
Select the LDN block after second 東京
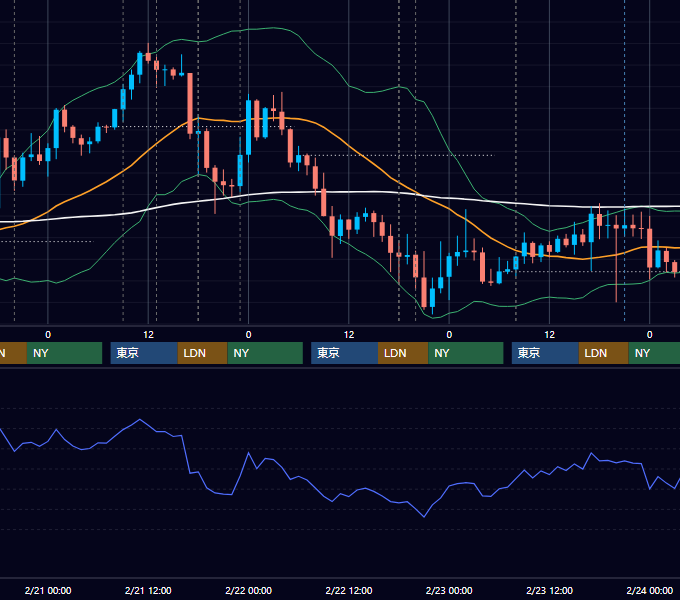pos(403,353)
